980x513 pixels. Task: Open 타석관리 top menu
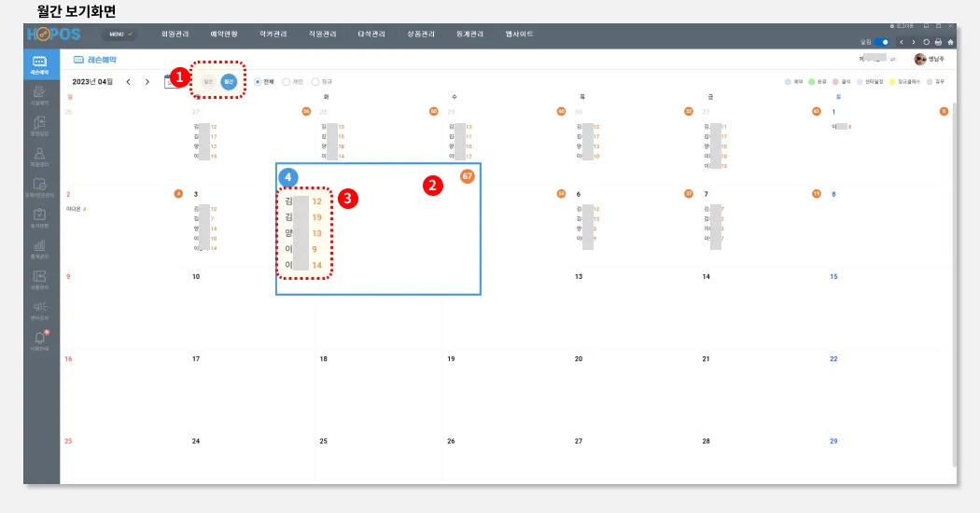tap(371, 35)
